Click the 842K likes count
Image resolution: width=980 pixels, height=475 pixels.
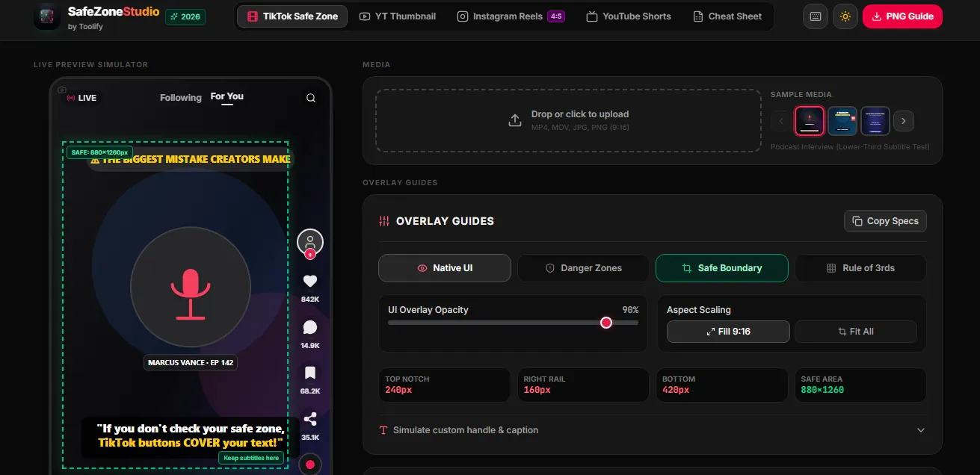click(x=310, y=299)
